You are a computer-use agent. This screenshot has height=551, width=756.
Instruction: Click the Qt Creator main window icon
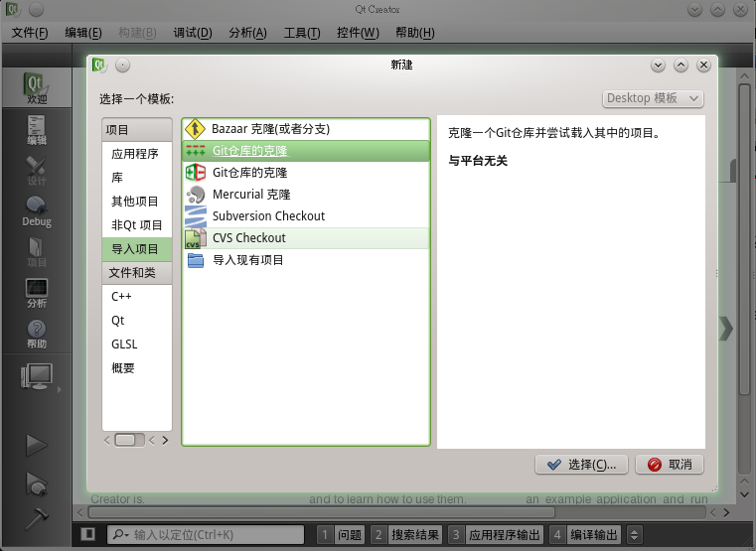click(x=13, y=9)
